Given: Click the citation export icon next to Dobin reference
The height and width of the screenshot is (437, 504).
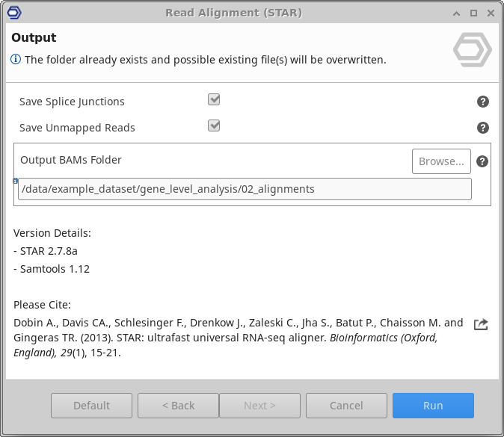Looking at the screenshot, I should 481,324.
